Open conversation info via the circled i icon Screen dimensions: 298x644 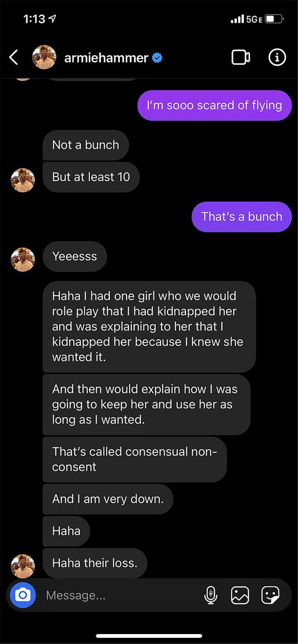coord(277,57)
